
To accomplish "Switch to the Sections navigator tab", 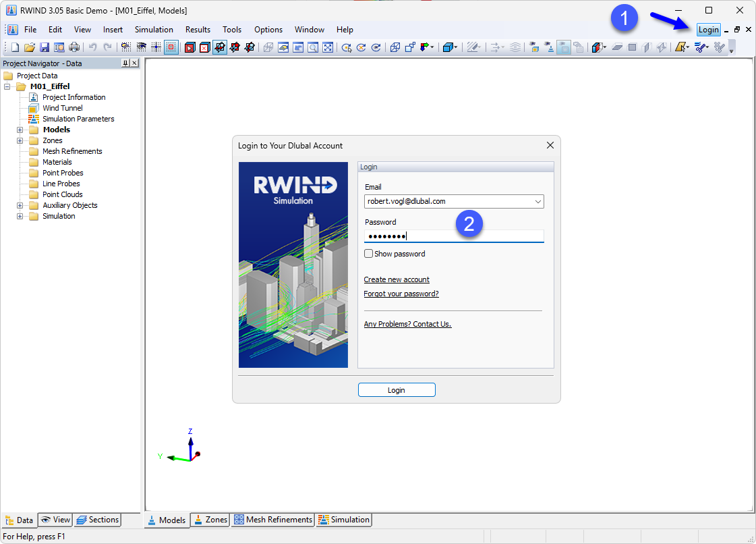I will (x=97, y=520).
